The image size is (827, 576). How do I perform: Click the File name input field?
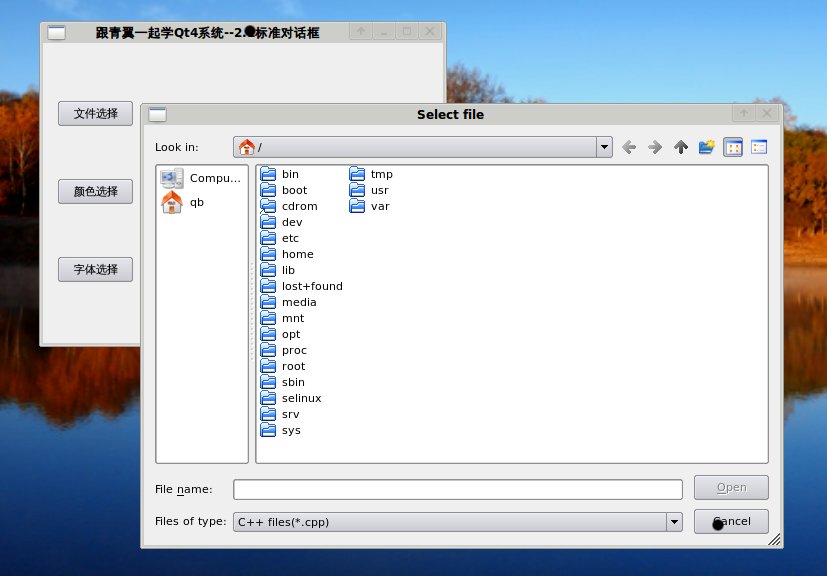[457, 489]
